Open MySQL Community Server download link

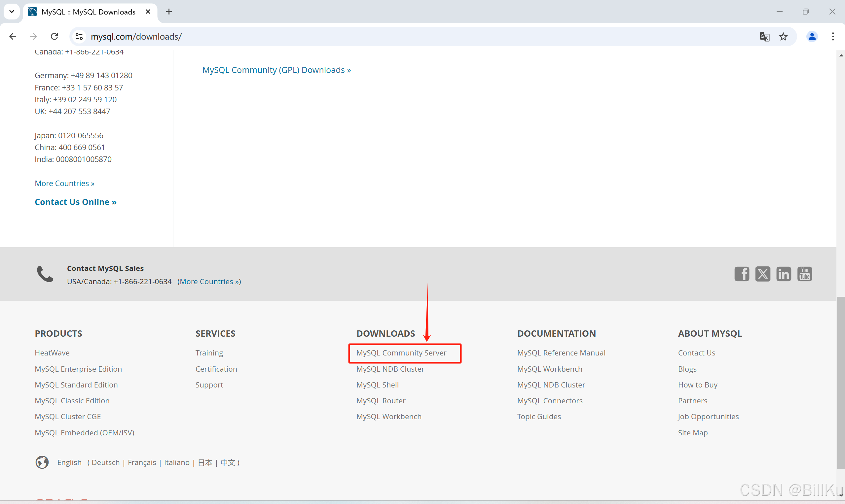(x=401, y=353)
